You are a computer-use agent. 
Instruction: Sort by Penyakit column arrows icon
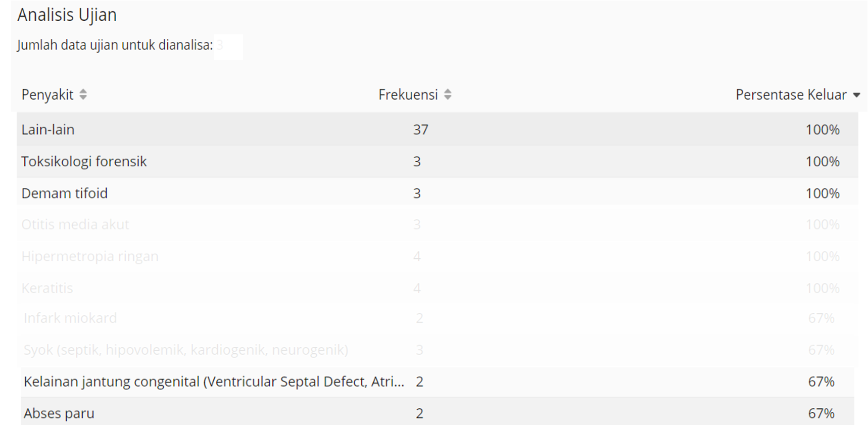coord(83,95)
